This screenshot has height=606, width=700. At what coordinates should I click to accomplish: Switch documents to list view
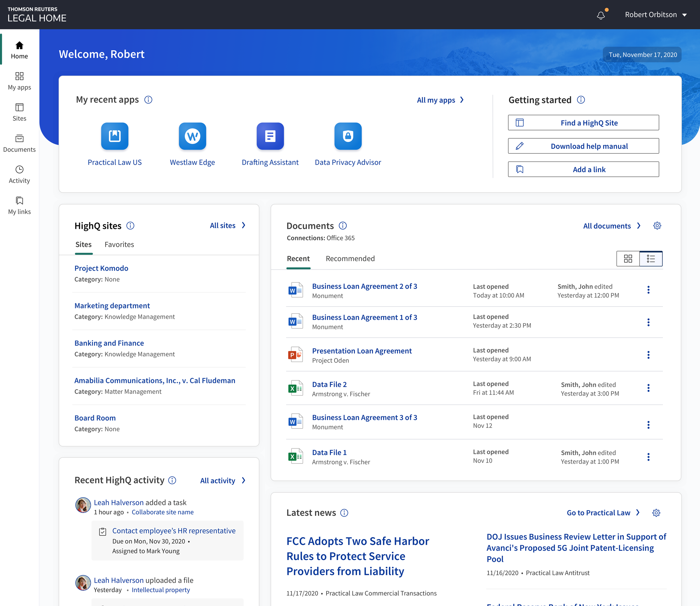(x=651, y=259)
